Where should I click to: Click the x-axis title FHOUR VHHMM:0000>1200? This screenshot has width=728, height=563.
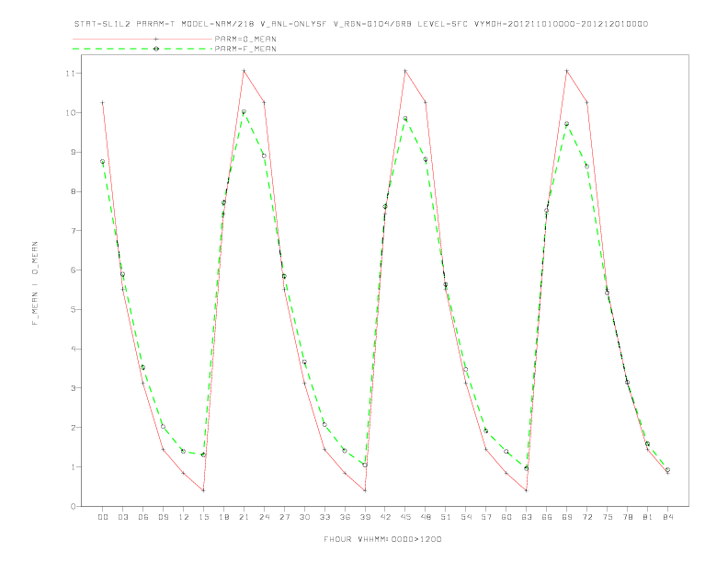(x=382, y=539)
